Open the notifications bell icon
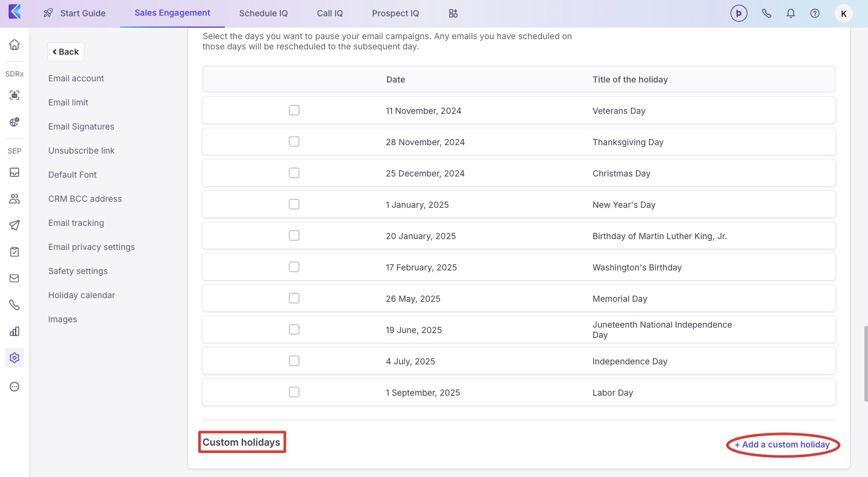 pos(791,13)
